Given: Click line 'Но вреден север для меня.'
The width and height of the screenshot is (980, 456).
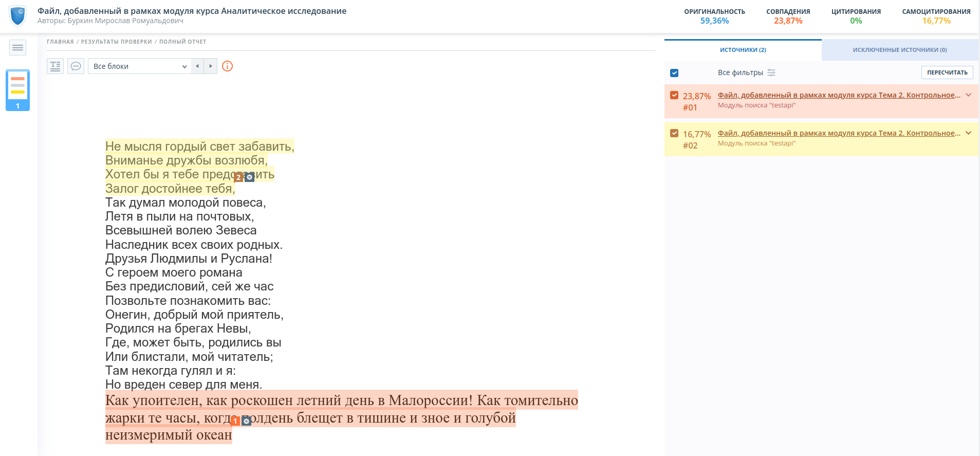Looking at the screenshot, I should 183,385.
